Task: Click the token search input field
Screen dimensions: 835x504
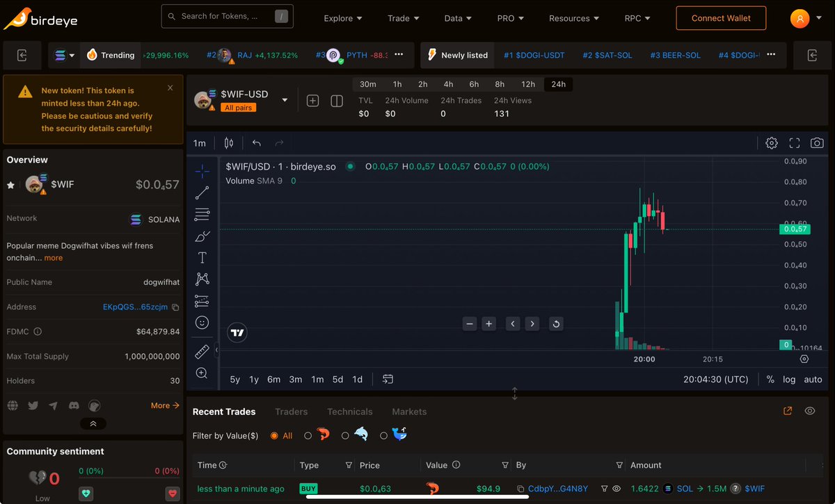Action: coord(227,16)
